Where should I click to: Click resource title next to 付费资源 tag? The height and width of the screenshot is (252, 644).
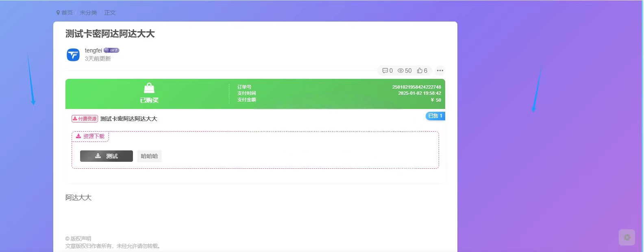[128, 119]
